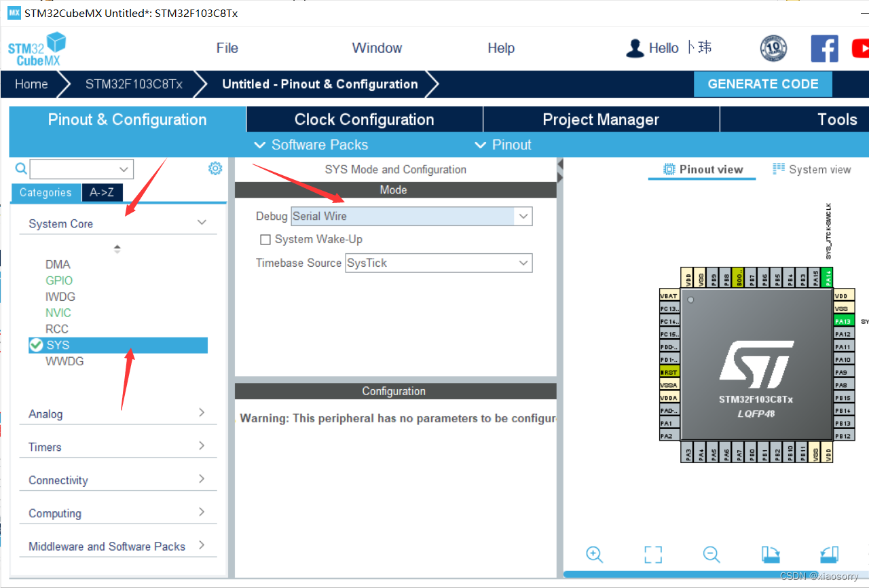Switch to System view tab
This screenshot has height=588, width=869.
click(812, 170)
